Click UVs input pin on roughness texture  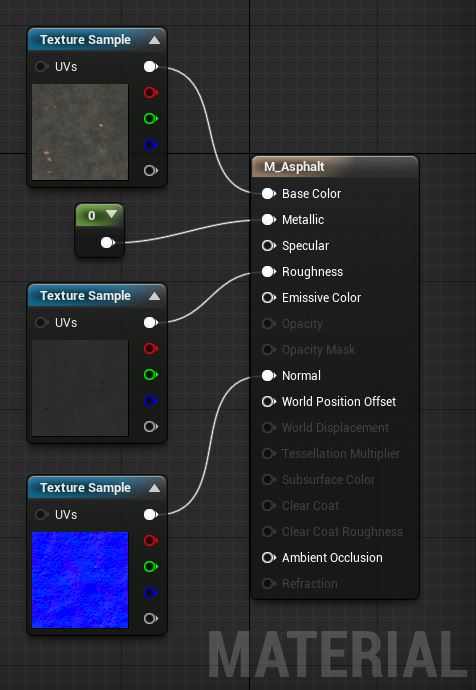pyautogui.click(x=41, y=323)
